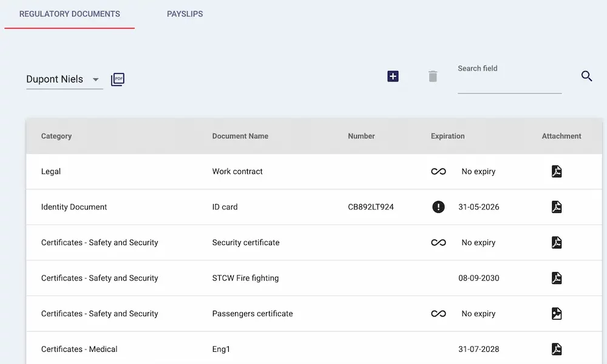Add a new document with plus icon
This screenshot has height=364, width=607.
[x=393, y=76]
